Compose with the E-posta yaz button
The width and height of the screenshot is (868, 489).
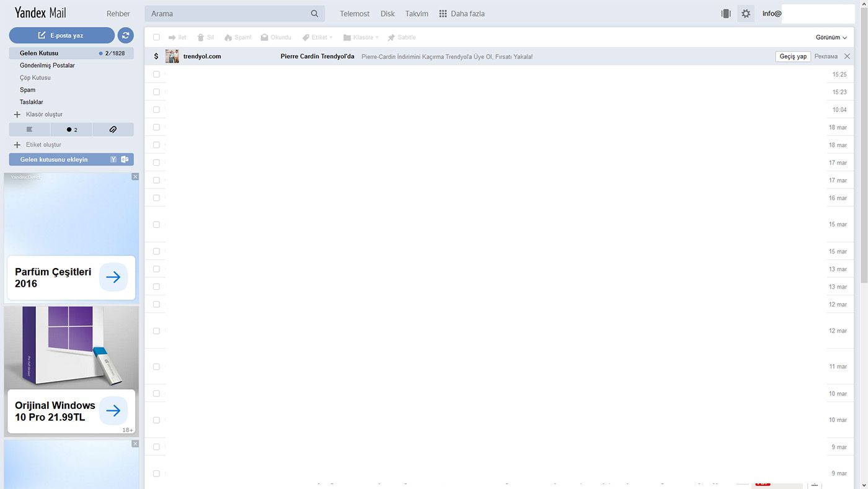[62, 35]
